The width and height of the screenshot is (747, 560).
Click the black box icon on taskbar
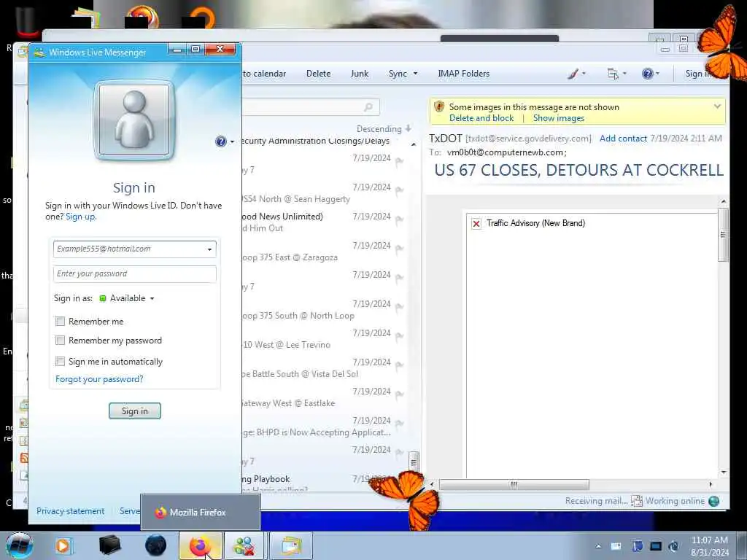(109, 545)
